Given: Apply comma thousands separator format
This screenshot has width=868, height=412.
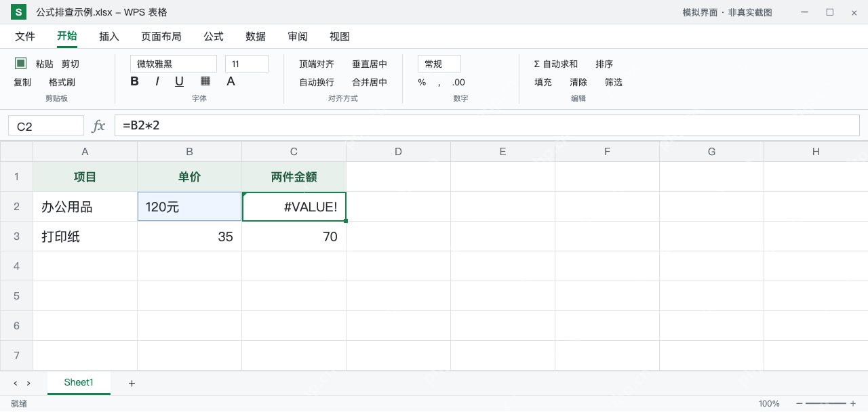Looking at the screenshot, I should coord(439,83).
